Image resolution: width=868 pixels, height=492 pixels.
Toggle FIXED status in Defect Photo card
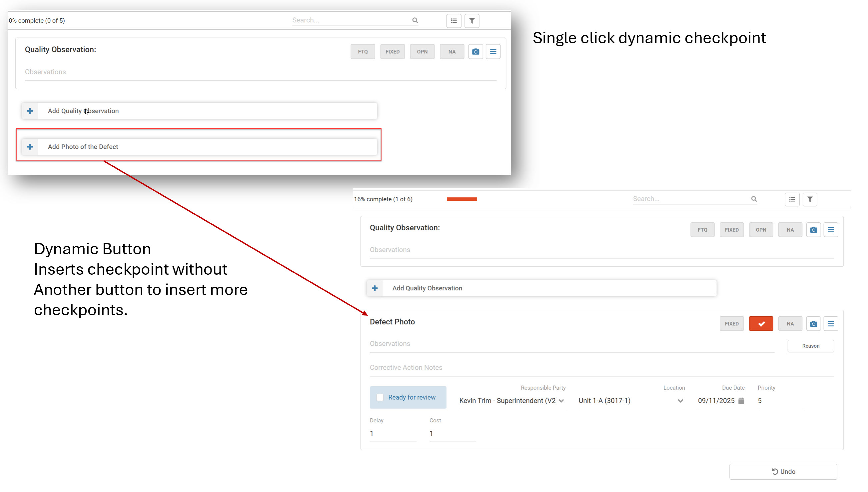(731, 324)
